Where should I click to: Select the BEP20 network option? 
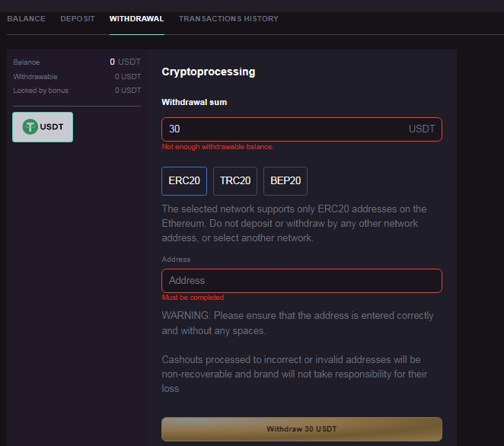tap(285, 181)
